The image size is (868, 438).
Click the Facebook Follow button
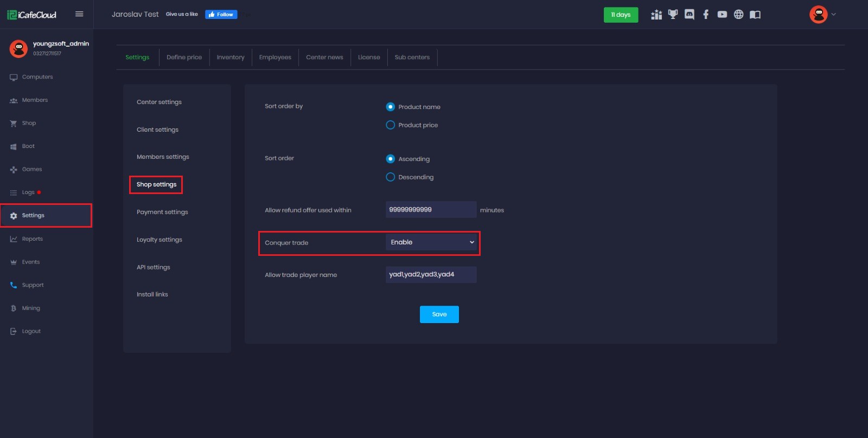click(221, 15)
